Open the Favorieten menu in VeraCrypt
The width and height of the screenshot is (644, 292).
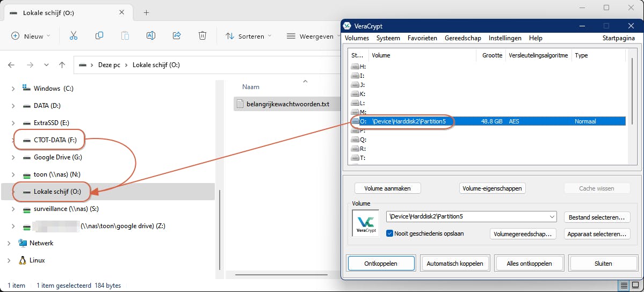click(422, 38)
